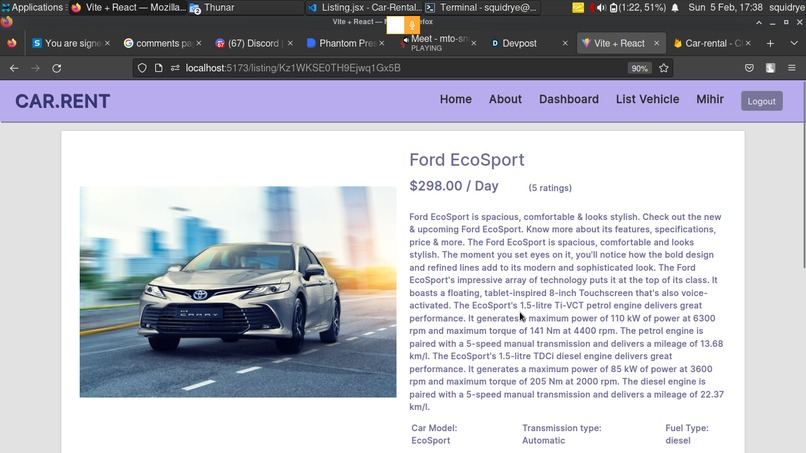Close the (67) Discord tab
This screenshot has width=806, height=453.
(290, 43)
